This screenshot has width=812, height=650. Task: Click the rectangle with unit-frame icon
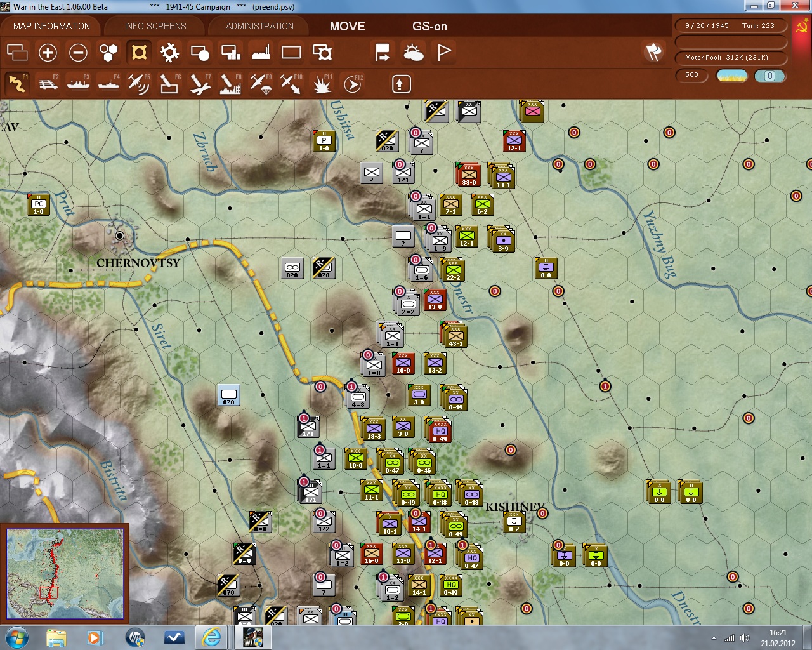pyautogui.click(x=322, y=53)
